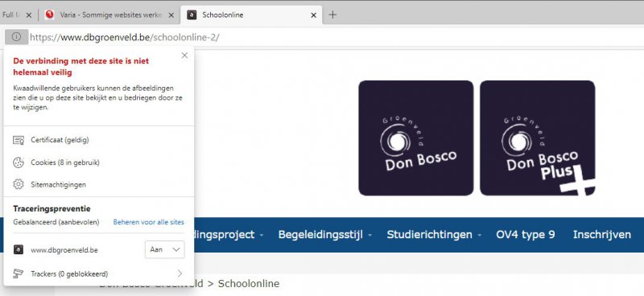Close the Full tab

29,15
